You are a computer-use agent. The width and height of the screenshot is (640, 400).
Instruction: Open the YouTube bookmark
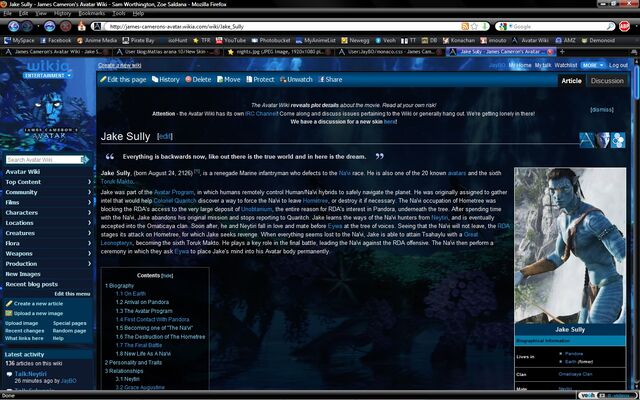[231, 40]
